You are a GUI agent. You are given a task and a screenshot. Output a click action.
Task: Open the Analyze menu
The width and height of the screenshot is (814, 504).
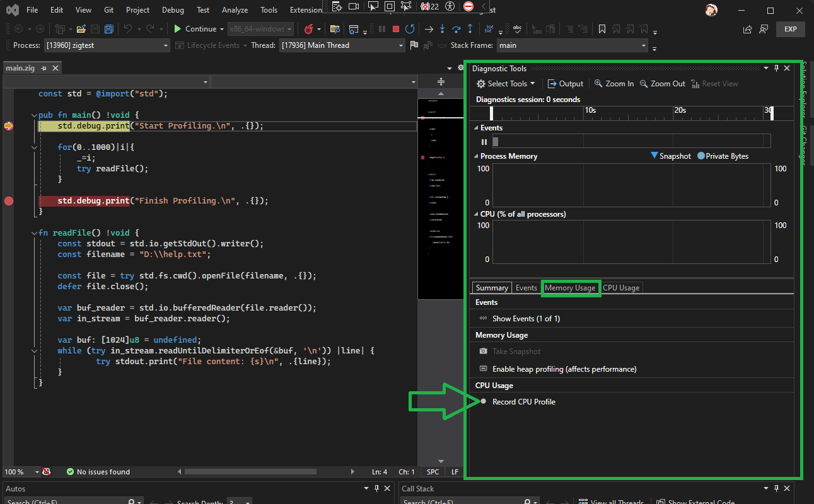click(x=234, y=10)
